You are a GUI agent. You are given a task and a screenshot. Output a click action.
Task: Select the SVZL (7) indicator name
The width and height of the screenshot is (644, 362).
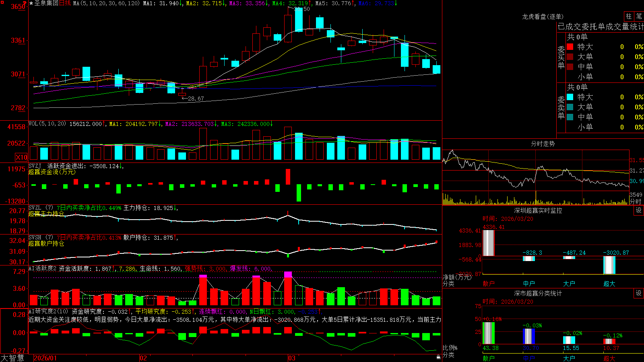pos(41,208)
